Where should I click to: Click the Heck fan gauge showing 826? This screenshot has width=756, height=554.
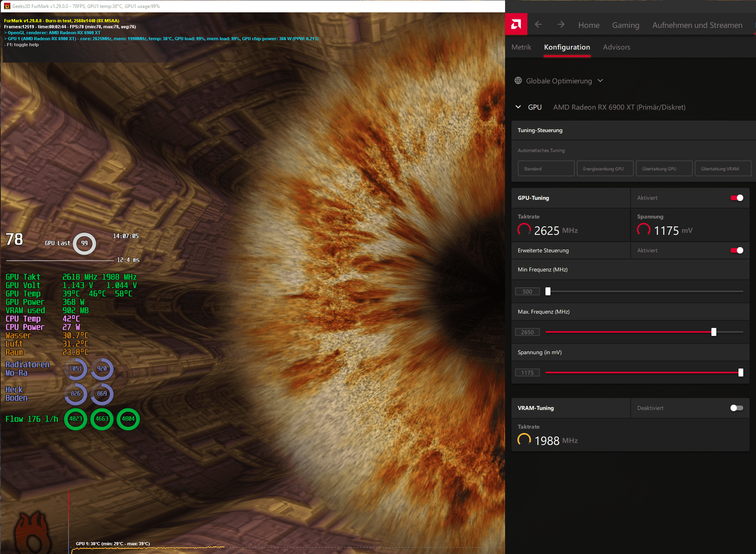(x=76, y=394)
